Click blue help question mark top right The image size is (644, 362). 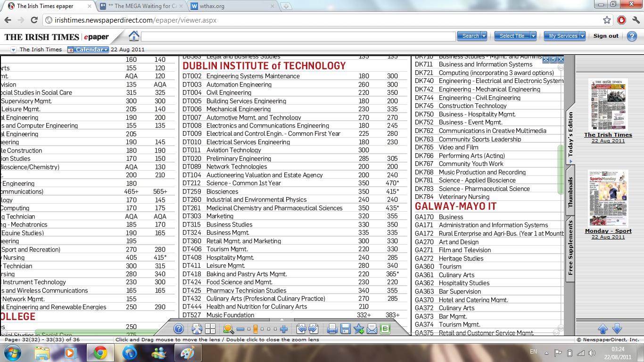[632, 36]
